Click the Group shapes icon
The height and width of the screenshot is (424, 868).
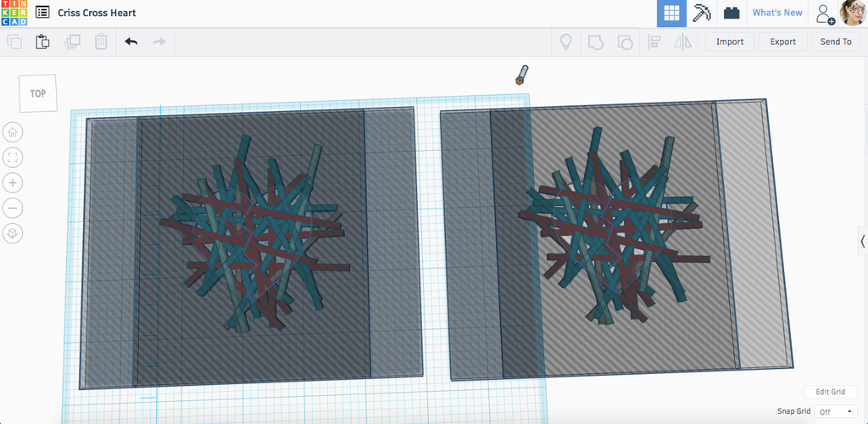(x=595, y=42)
